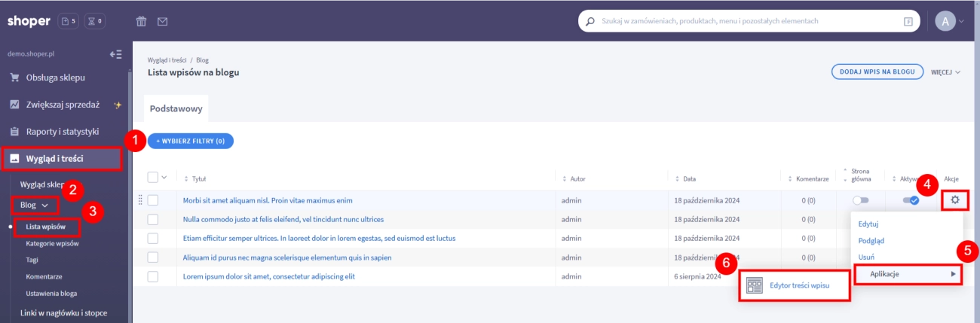Click the gear icon in Akcje column
The height and width of the screenshot is (323, 980).
[955, 200]
